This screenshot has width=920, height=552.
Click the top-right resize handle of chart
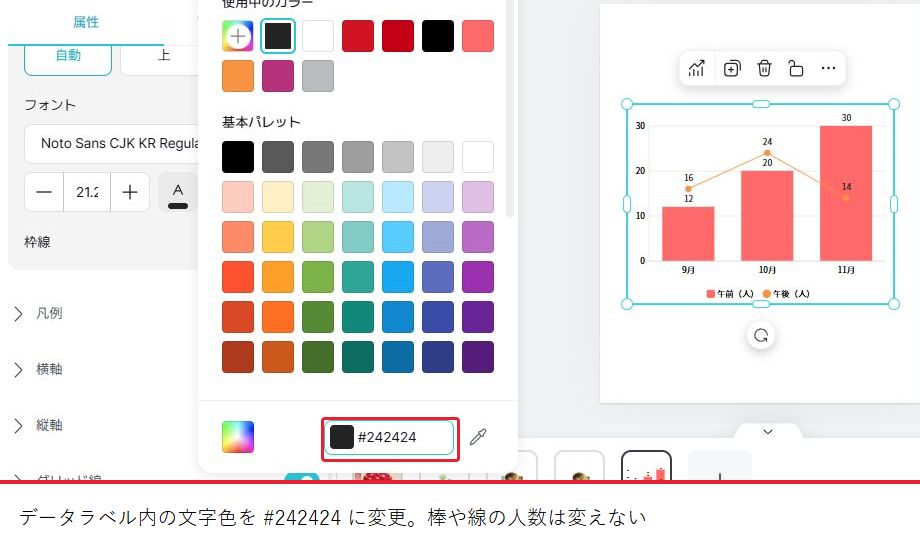click(x=894, y=104)
